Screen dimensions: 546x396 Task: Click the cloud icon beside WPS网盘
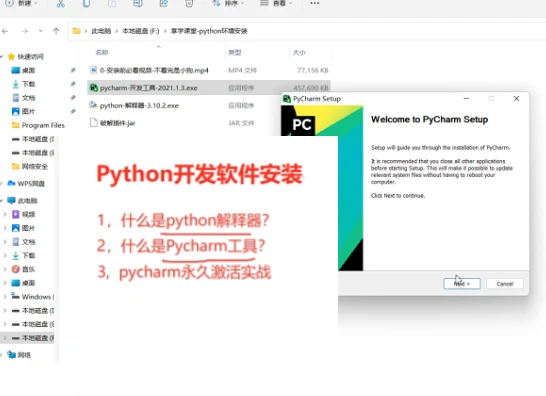[x=11, y=183]
